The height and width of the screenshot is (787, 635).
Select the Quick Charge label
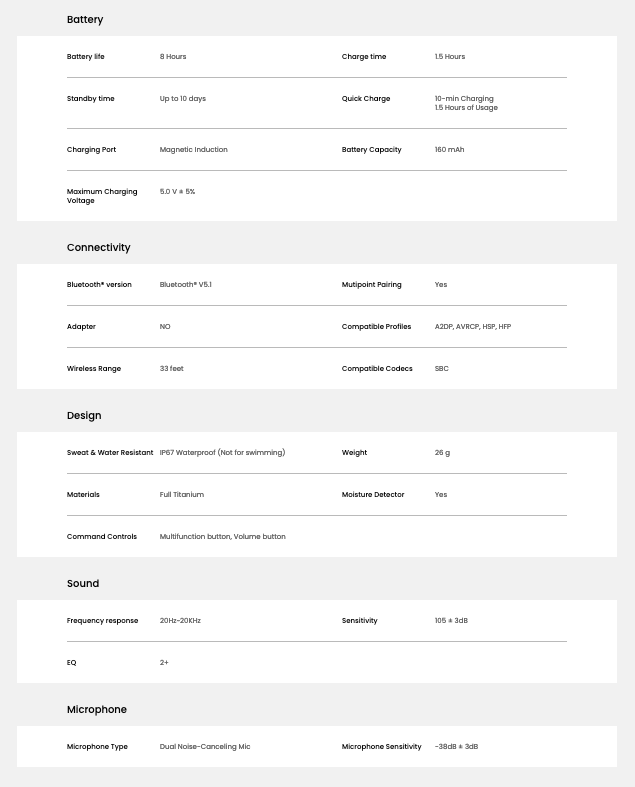[366, 99]
